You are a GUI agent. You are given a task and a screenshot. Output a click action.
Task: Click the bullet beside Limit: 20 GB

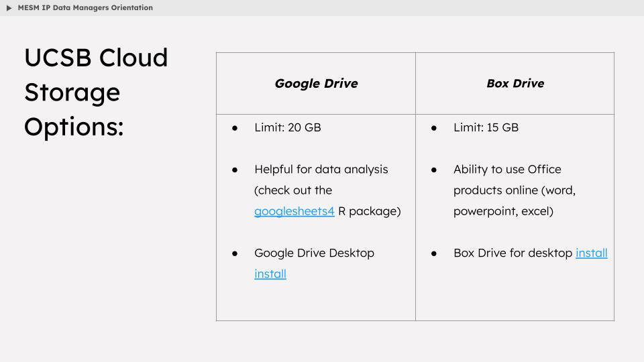[x=235, y=128]
